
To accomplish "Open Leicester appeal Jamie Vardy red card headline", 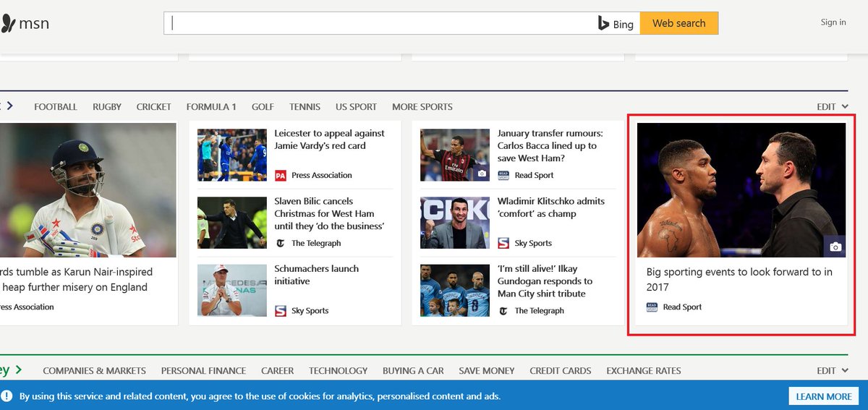I will 329,140.
